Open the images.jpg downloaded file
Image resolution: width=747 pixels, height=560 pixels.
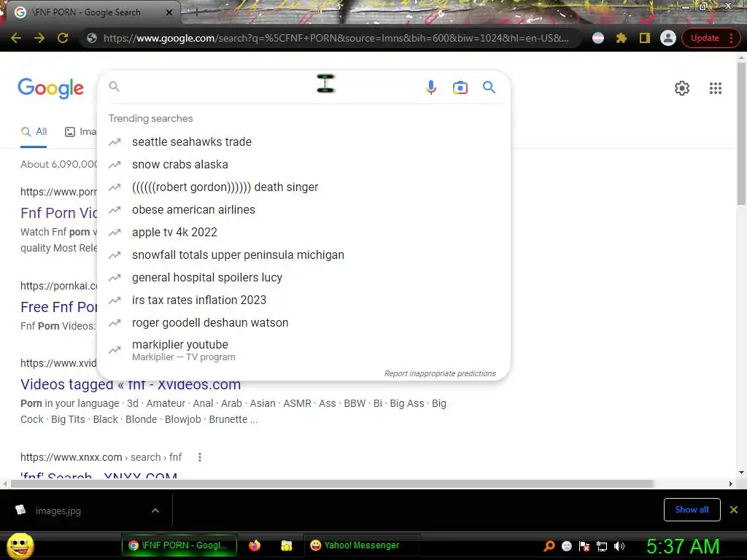(58, 510)
